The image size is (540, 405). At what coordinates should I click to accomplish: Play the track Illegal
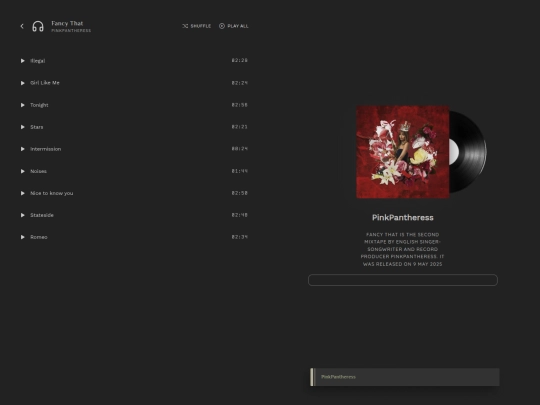[23, 61]
